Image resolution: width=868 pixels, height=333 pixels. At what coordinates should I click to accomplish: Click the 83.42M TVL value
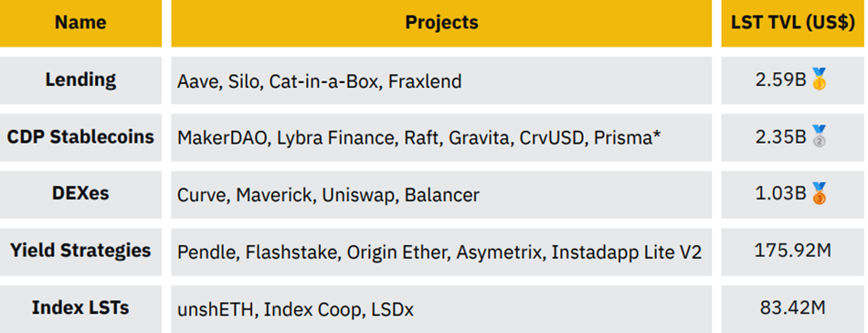tap(793, 307)
